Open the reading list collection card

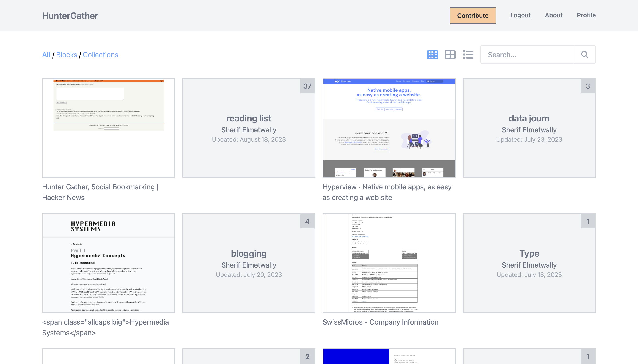click(249, 128)
